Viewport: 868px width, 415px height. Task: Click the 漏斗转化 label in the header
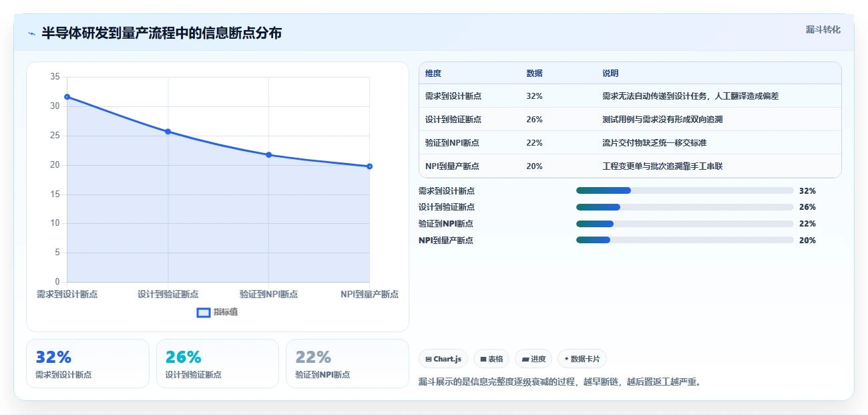tap(823, 29)
